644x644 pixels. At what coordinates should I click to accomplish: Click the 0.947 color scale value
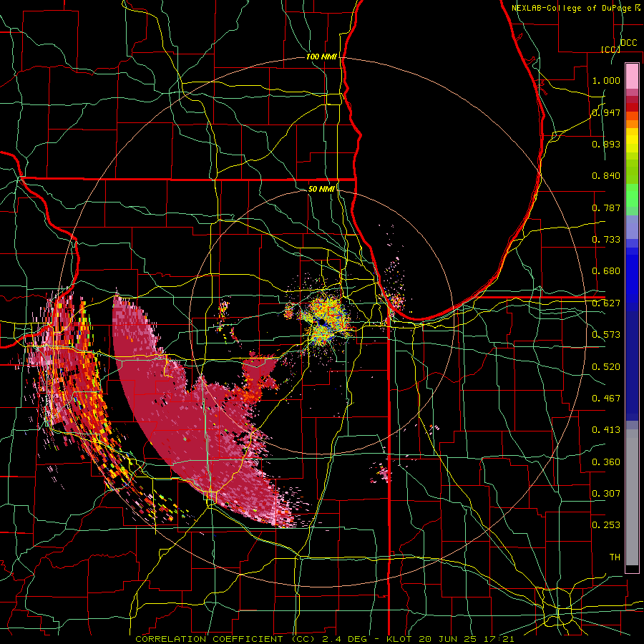pyautogui.click(x=606, y=112)
